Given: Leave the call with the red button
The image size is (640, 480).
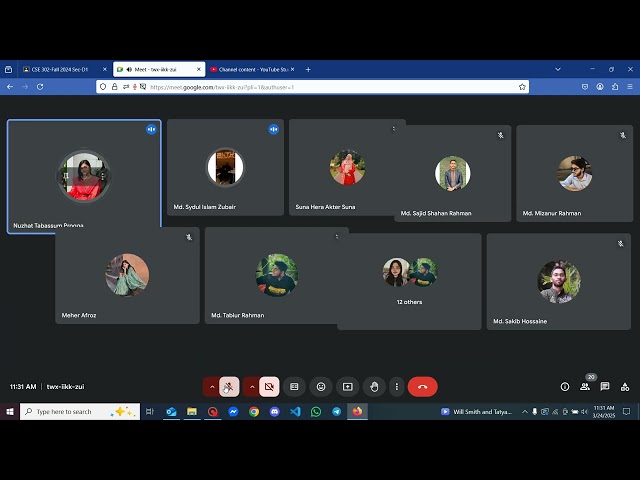Looking at the screenshot, I should (422, 387).
